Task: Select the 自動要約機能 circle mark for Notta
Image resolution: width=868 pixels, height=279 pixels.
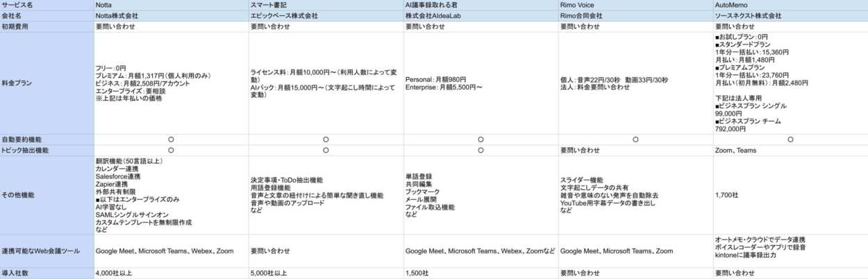Action: pos(171,139)
